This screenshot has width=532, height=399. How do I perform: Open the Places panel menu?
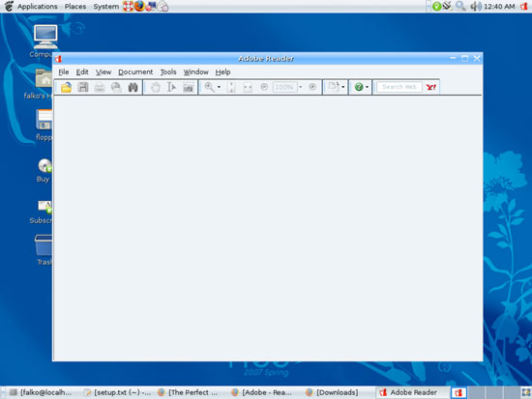pyautogui.click(x=75, y=6)
